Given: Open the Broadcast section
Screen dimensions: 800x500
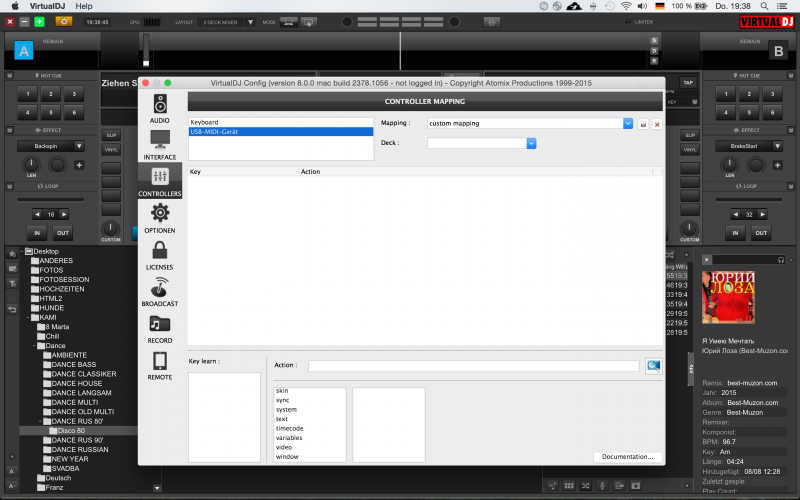Looking at the screenshot, I should (160, 291).
